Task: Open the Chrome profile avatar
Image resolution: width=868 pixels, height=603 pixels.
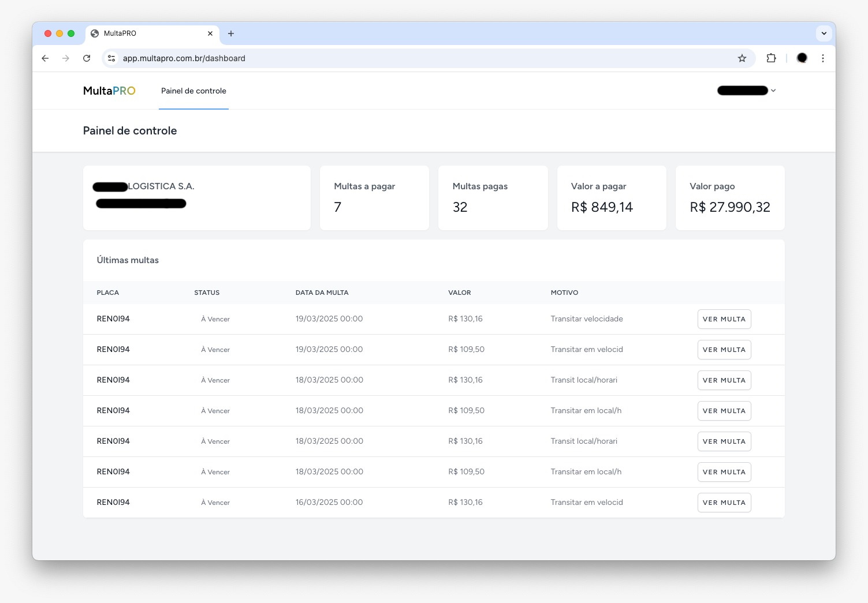Action: [x=802, y=58]
